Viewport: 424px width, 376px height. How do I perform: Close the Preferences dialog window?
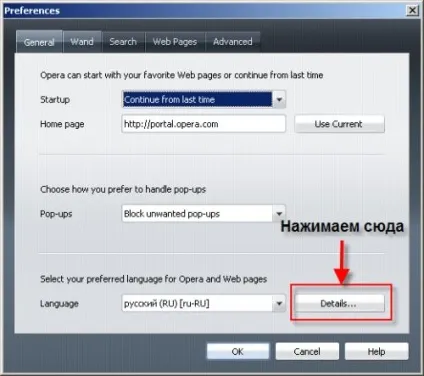(x=413, y=10)
